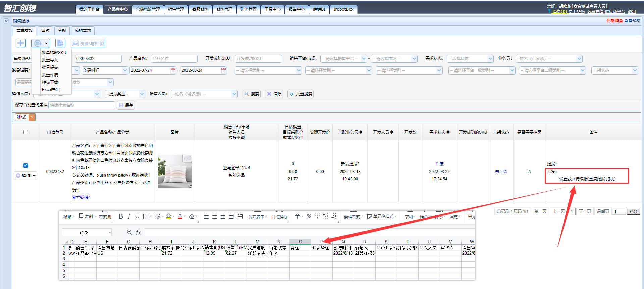Click the align left icon in spreadsheet
The width and height of the screenshot is (644, 289).
[x=206, y=216]
